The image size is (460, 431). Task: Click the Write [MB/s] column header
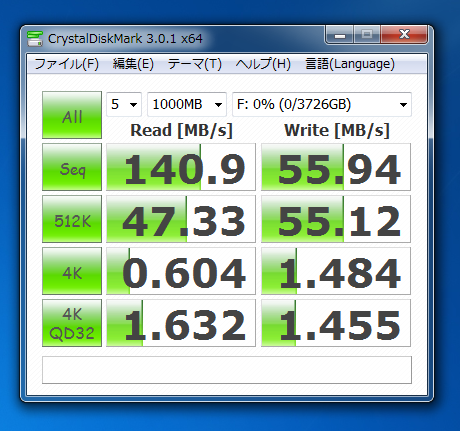click(337, 130)
